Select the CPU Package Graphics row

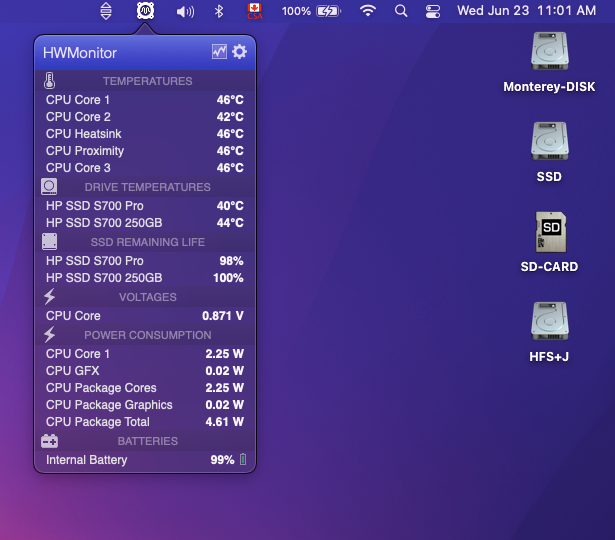pyautogui.click(x=145, y=405)
